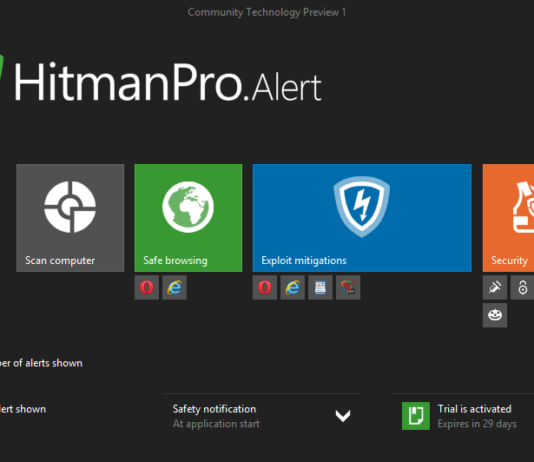Open the Safe browsing tile
This screenshot has width=534, height=462.
(x=188, y=218)
